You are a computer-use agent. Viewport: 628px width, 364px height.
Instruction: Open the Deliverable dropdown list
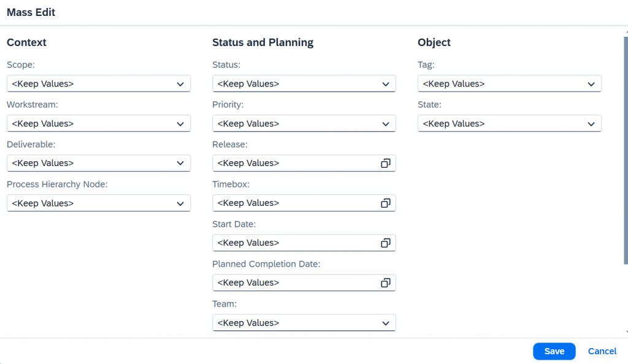click(x=180, y=163)
